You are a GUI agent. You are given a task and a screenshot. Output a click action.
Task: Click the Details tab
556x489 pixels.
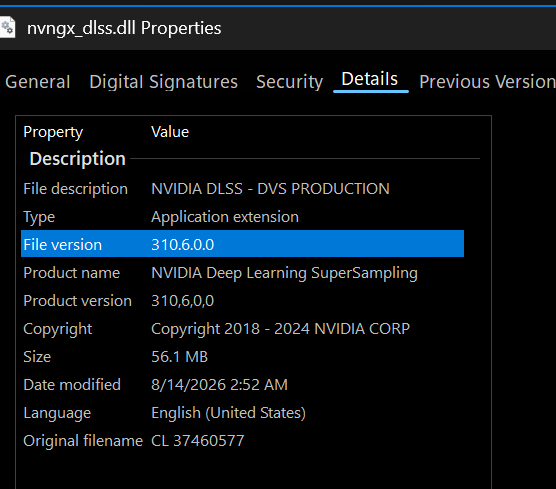point(369,79)
